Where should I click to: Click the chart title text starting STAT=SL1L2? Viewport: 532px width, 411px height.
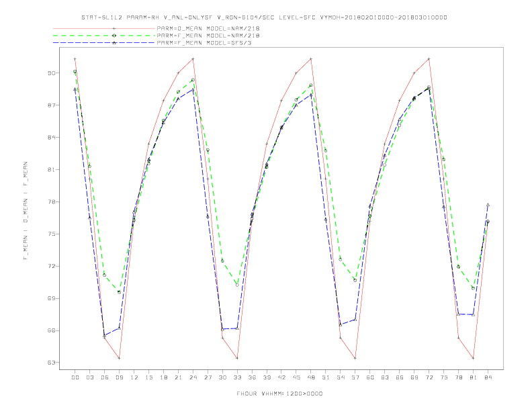point(264,17)
